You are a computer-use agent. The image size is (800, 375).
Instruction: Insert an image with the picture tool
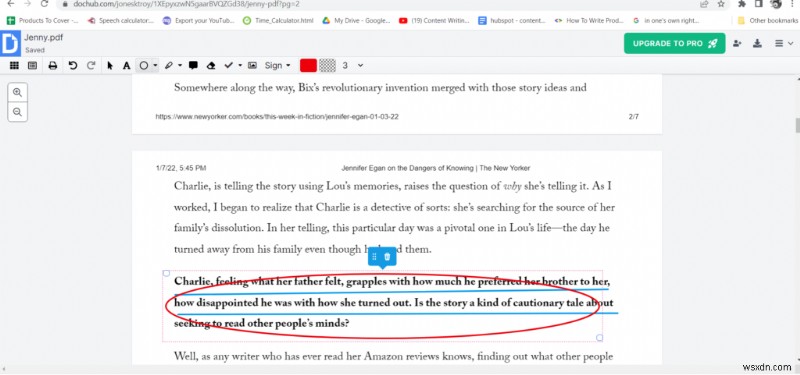click(252, 65)
